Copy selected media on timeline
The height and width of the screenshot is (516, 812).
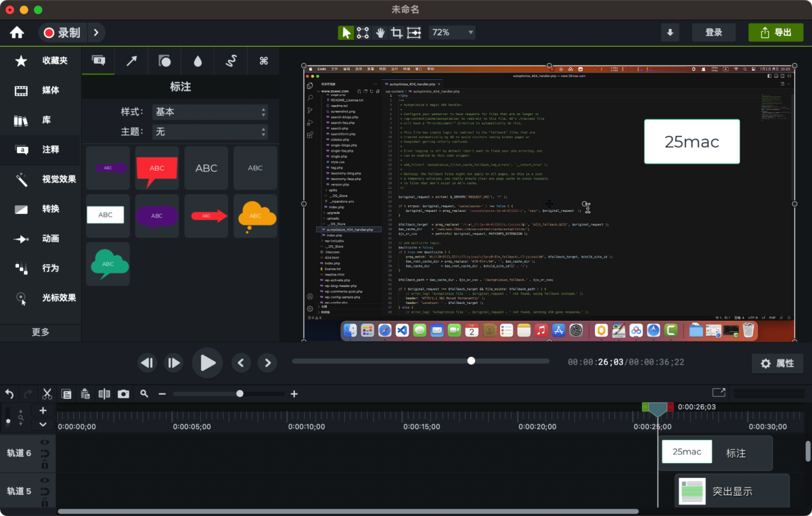[x=66, y=393]
